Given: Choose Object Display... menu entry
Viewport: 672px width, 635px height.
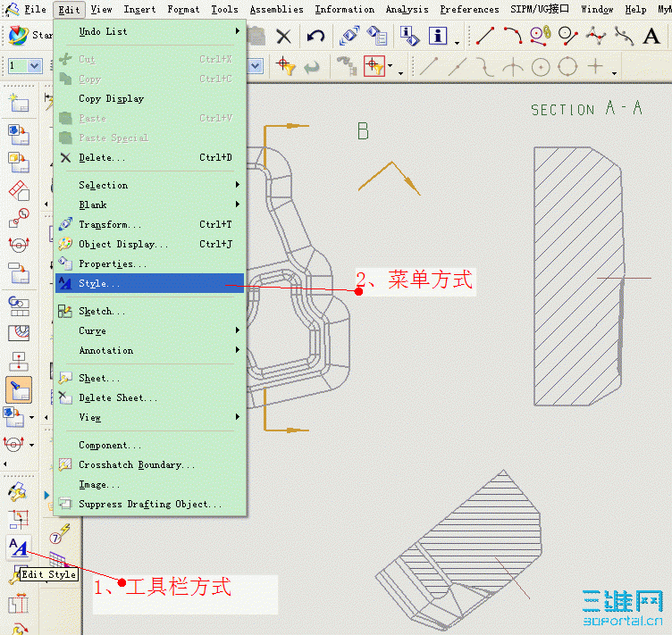Looking at the screenshot, I should pos(149,244).
